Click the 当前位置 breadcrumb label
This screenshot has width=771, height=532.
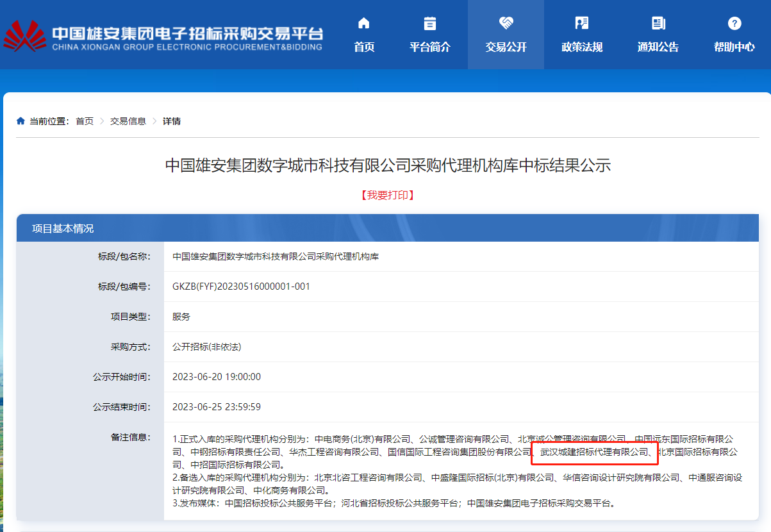click(49, 121)
